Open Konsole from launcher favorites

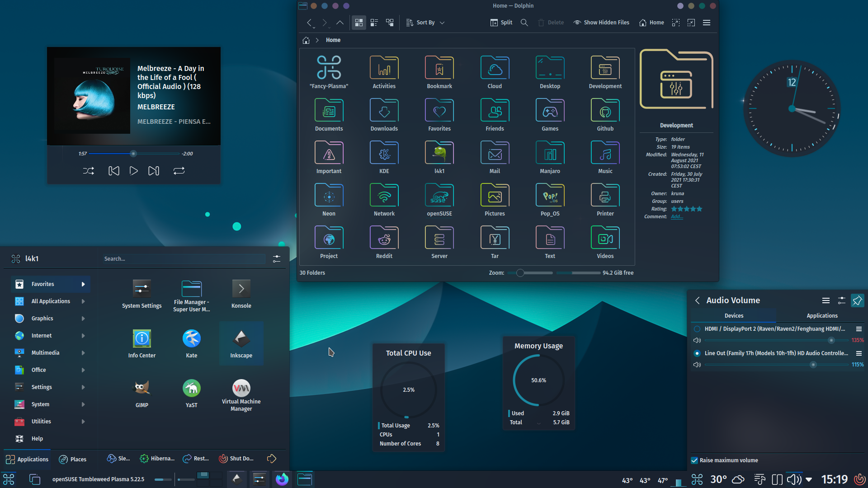241,294
